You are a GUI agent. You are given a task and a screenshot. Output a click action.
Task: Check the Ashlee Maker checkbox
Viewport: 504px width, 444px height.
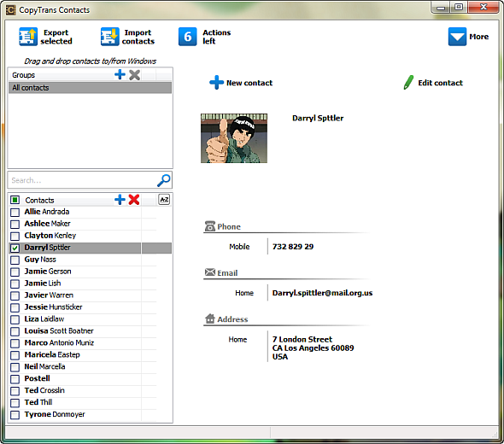(x=15, y=224)
